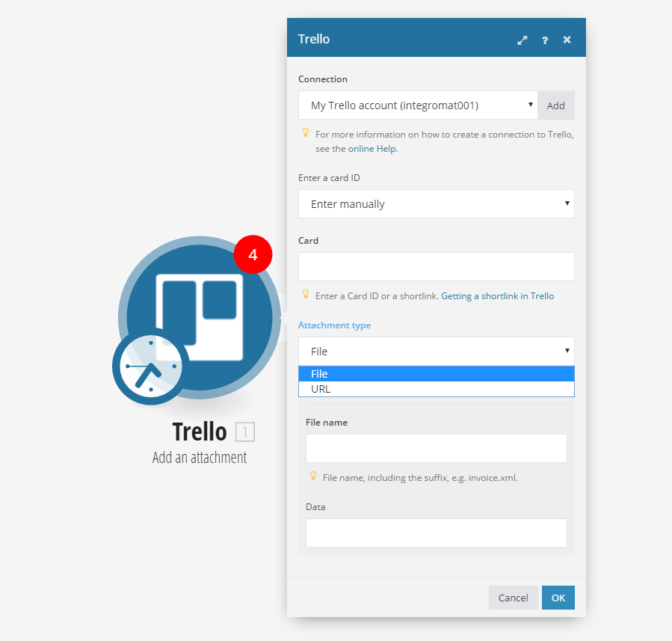The height and width of the screenshot is (641, 672).
Task: Cancel the Trello module settings
Action: [x=513, y=598]
